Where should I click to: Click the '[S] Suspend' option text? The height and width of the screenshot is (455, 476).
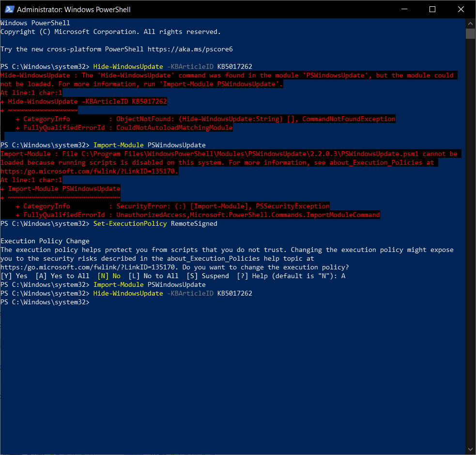pyautogui.click(x=208, y=276)
